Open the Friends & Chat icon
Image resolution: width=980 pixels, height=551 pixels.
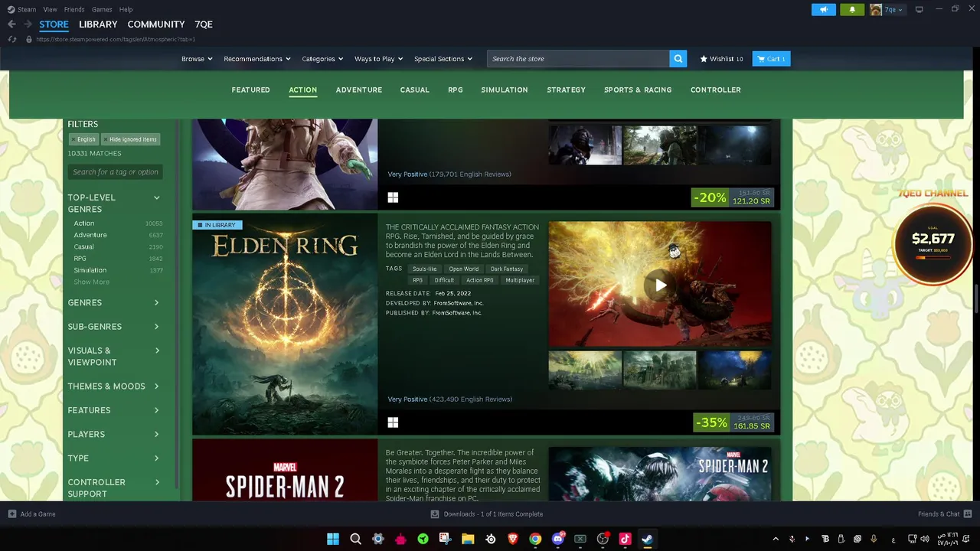click(968, 514)
